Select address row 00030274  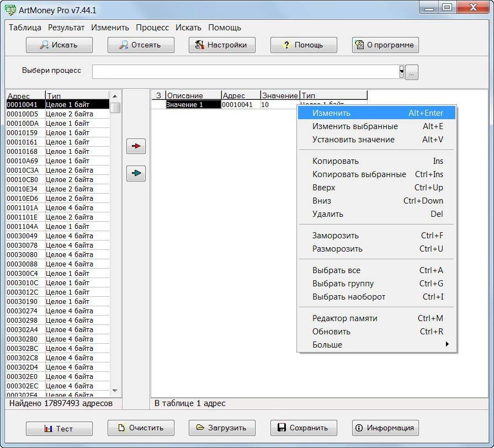click(58, 311)
